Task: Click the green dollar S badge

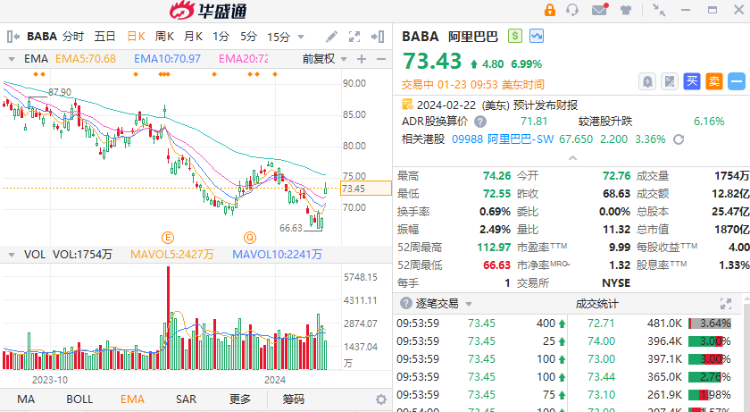Action: (515, 36)
